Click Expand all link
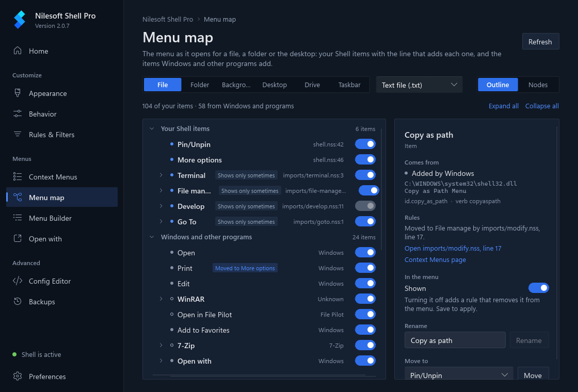578x392 pixels. point(504,106)
